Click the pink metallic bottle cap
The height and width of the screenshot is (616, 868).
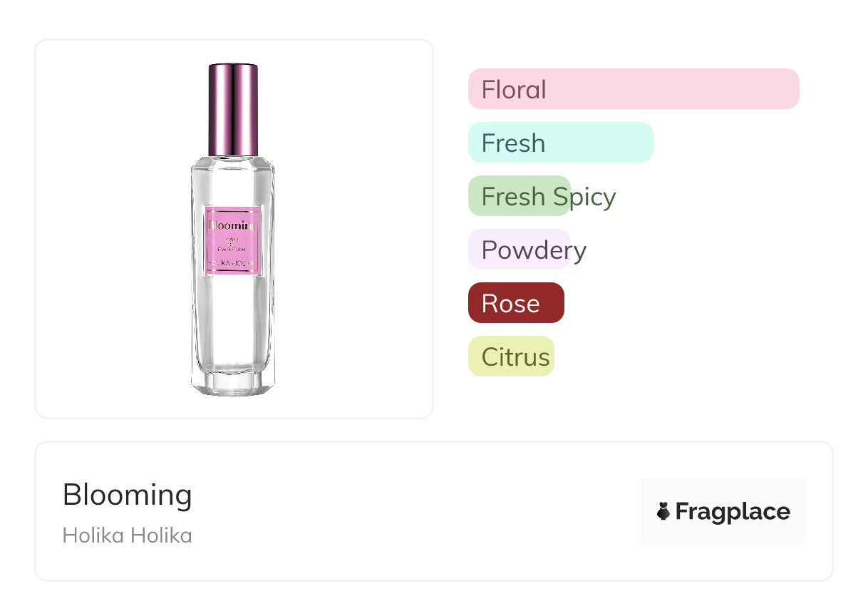click(x=233, y=109)
